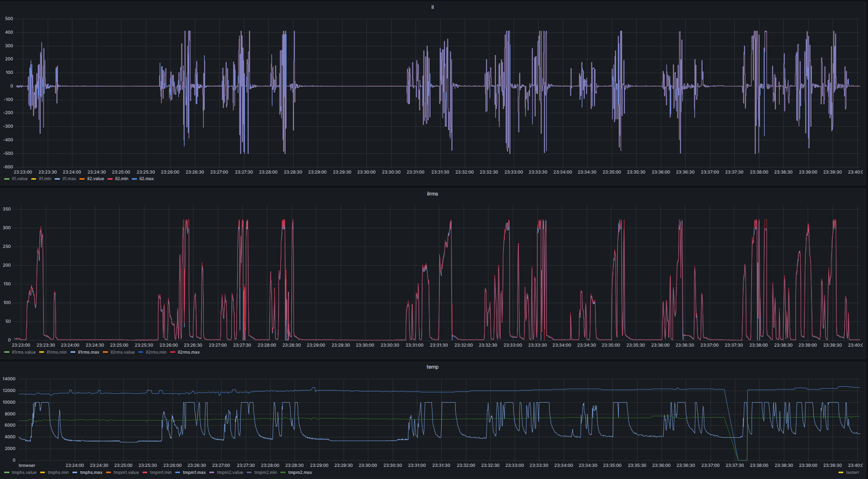Click the lasterr yellow legend color icon

pyautogui.click(x=841, y=472)
